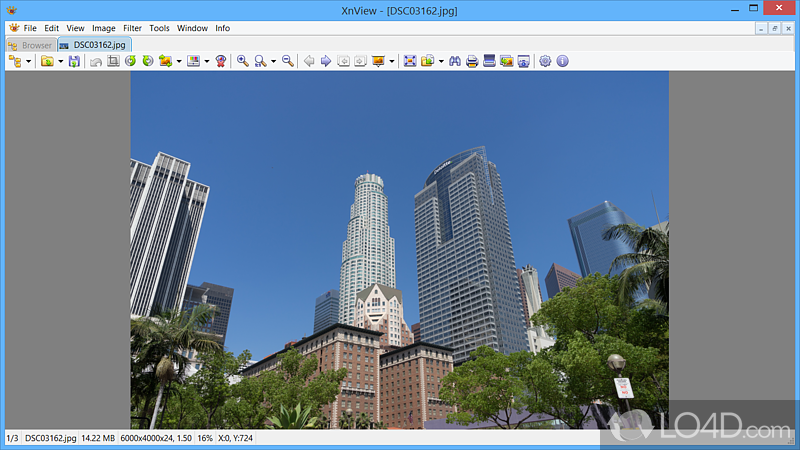Open the Options gear icon
The width and height of the screenshot is (800, 450).
point(545,61)
